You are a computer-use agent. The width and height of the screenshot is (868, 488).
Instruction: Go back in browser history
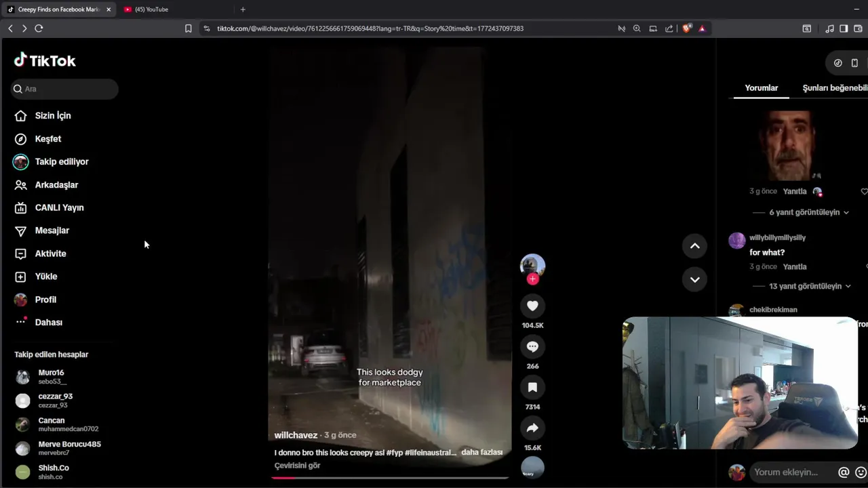click(10, 28)
